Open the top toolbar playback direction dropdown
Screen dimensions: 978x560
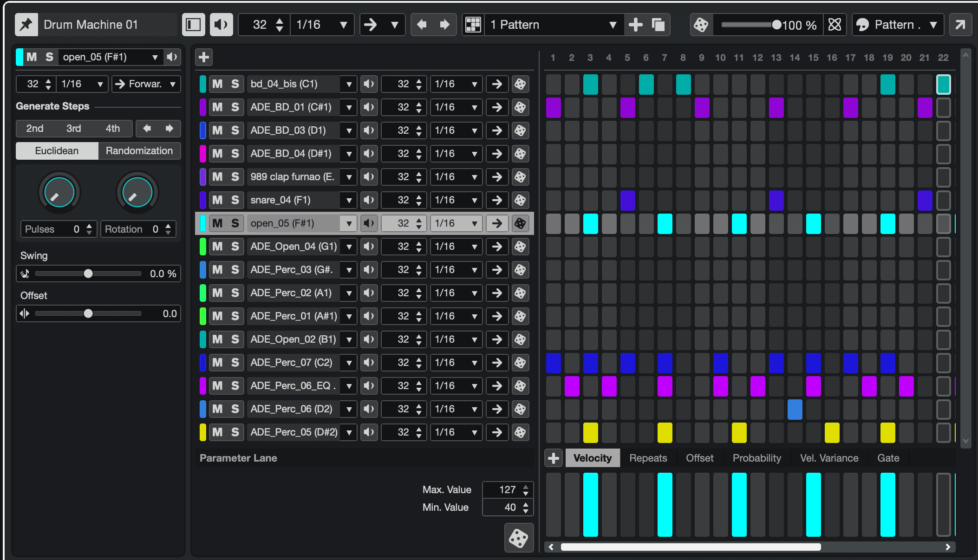coord(382,25)
